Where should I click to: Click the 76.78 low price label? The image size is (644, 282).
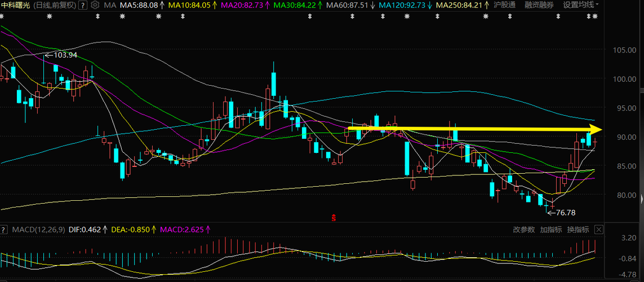click(x=566, y=213)
